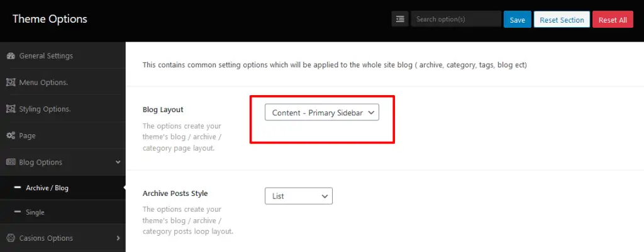Viewport: 644px width, 252px height.
Task: Open the Archive Posts Style dropdown
Action: pos(299,196)
